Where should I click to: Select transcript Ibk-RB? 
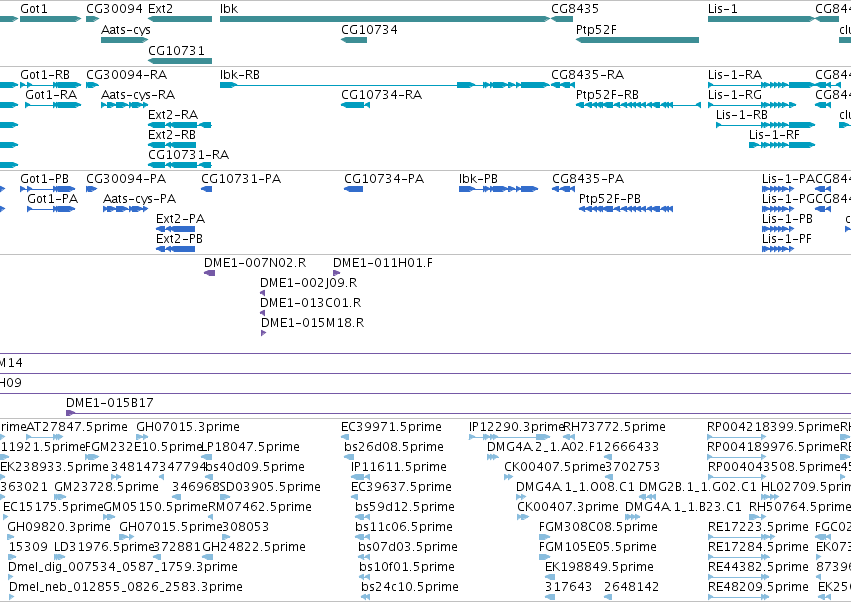385,85
